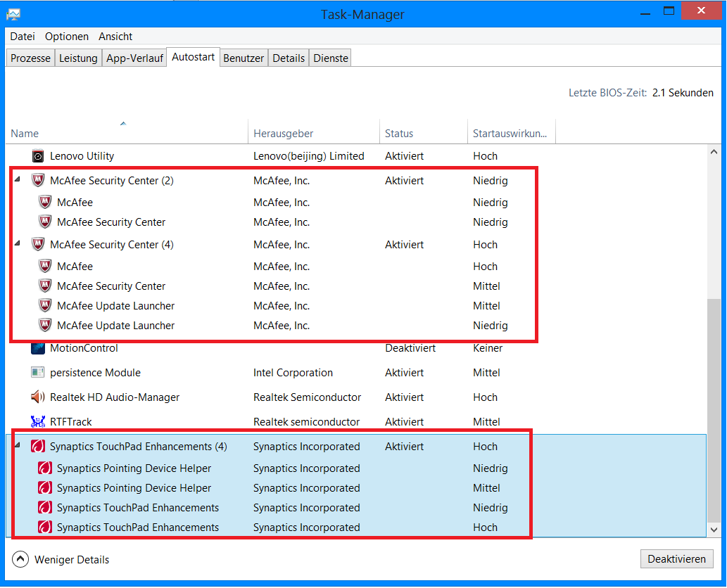Select the Lenovo Utility row name
727x588 pixels.
click(x=82, y=156)
